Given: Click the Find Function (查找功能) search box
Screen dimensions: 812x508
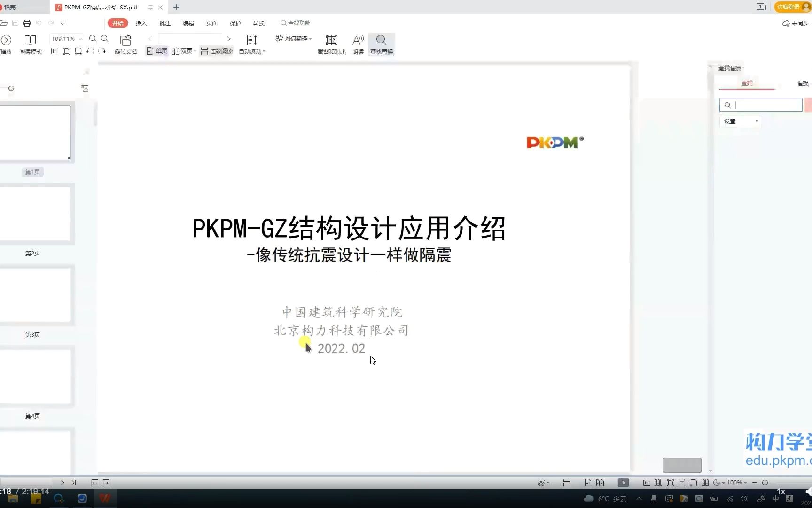Looking at the screenshot, I should (x=296, y=23).
